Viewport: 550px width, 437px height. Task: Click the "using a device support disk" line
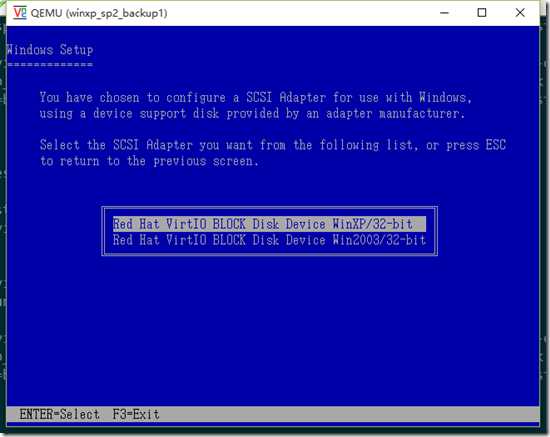252,113
